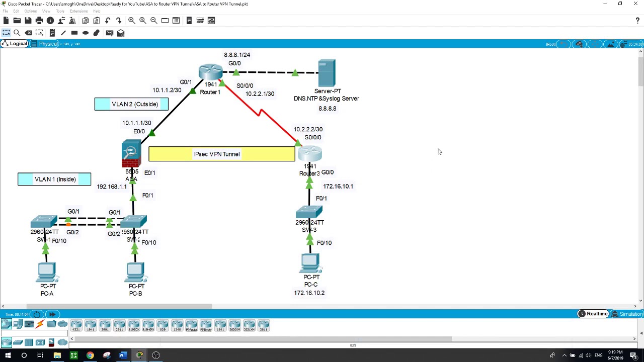Image resolution: width=644 pixels, height=362 pixels.
Task: Add Simple PDU envelope icon
Action: coord(109,33)
